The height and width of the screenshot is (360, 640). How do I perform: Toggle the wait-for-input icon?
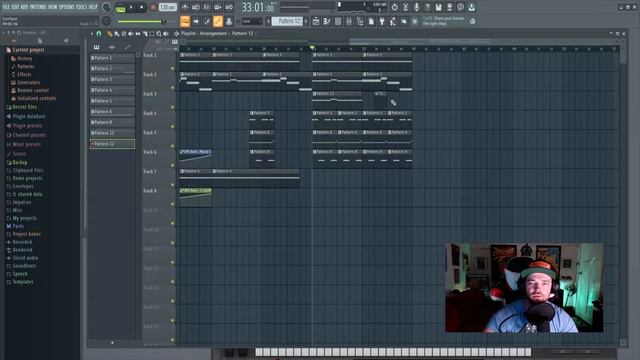196,7
